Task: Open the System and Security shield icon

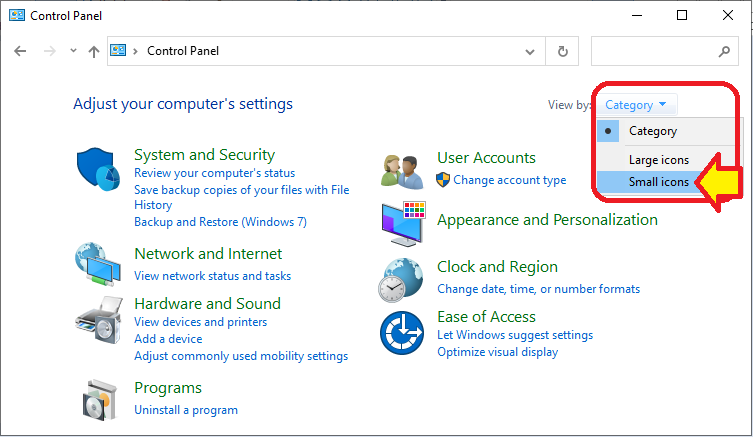Action: 98,169
